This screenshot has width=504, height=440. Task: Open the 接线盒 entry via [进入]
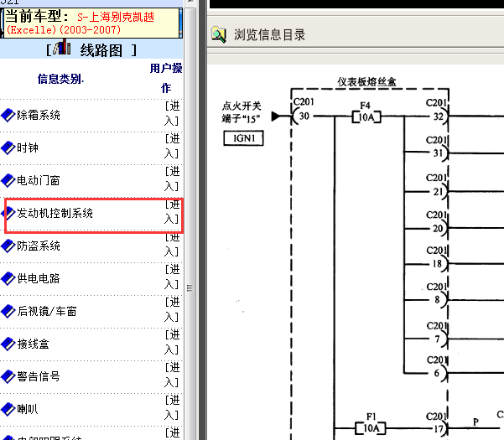[172, 343]
